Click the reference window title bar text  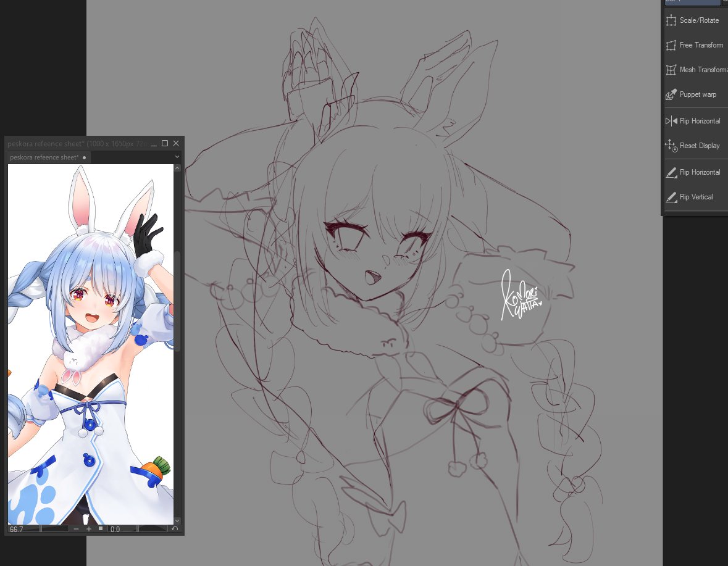77,144
